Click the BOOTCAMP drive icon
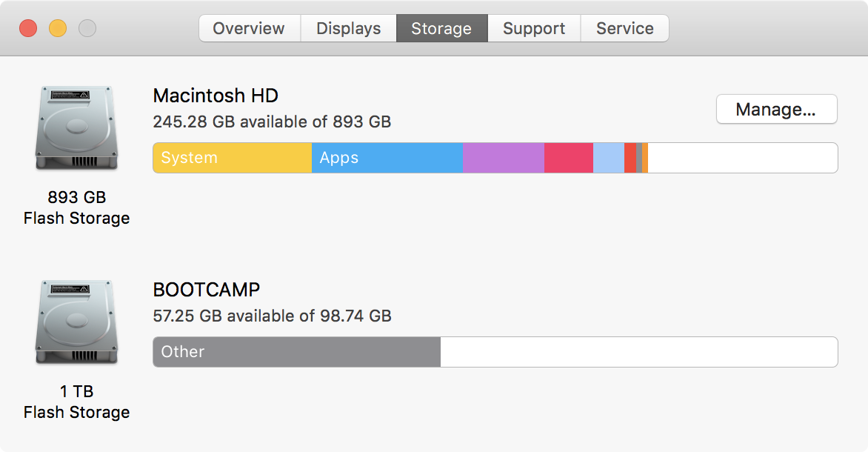Screen dimensions: 868x452 pos(76,322)
